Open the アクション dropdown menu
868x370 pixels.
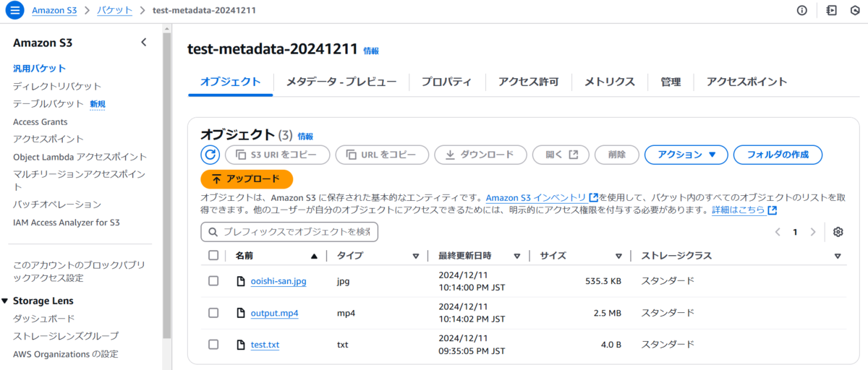686,155
